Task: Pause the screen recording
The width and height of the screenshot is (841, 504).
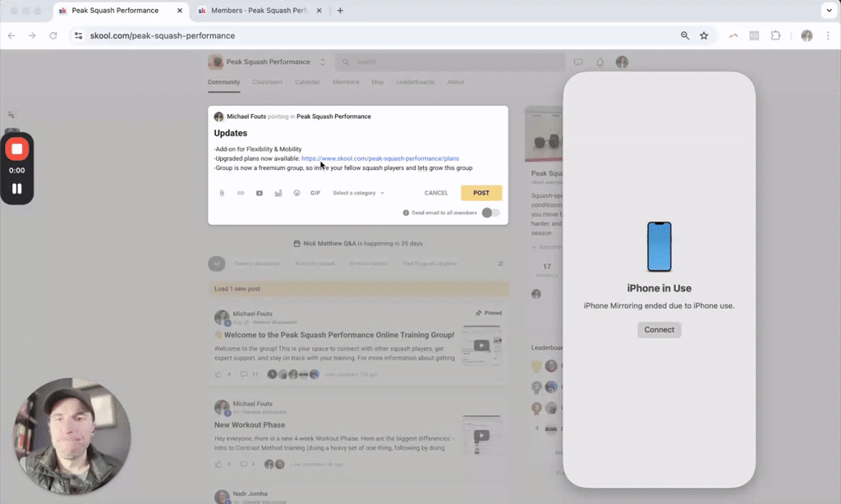Action: pyautogui.click(x=17, y=189)
